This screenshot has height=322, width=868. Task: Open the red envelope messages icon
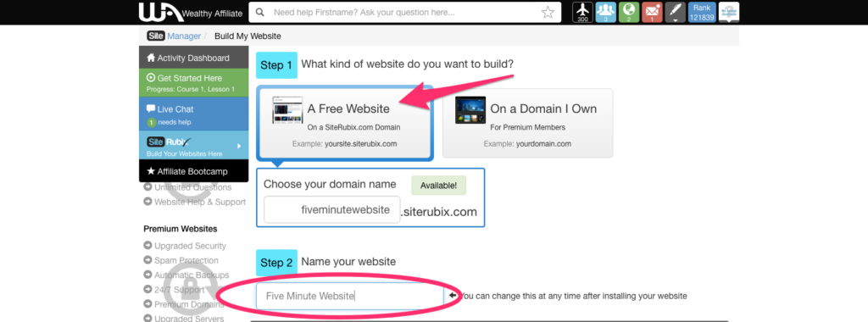click(x=652, y=12)
